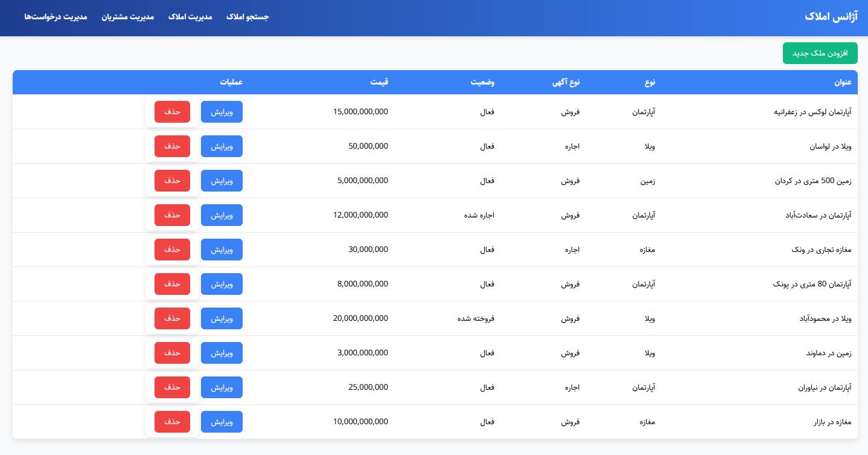The height and width of the screenshot is (455, 868).
Task: Edit the زمین در دماوند listing
Action: [222, 353]
